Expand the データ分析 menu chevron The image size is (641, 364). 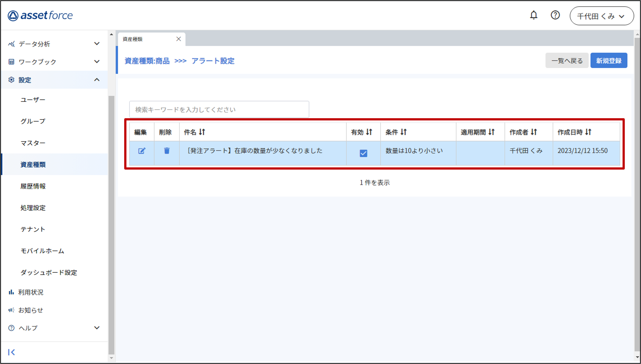(97, 44)
